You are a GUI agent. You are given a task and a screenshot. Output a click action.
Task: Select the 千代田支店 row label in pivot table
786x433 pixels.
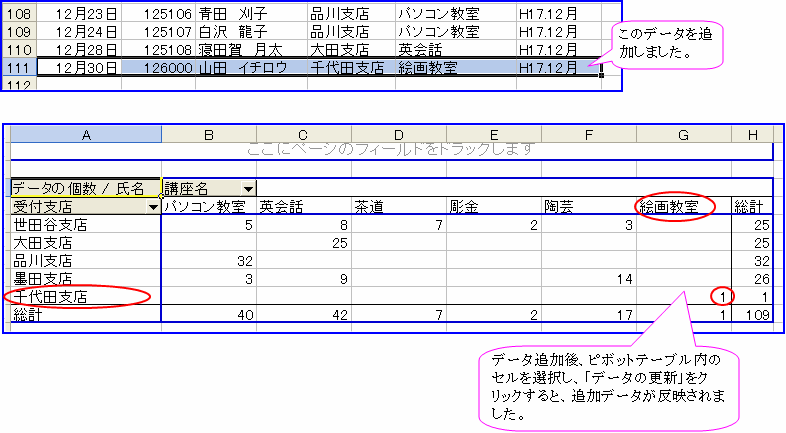(x=86, y=297)
